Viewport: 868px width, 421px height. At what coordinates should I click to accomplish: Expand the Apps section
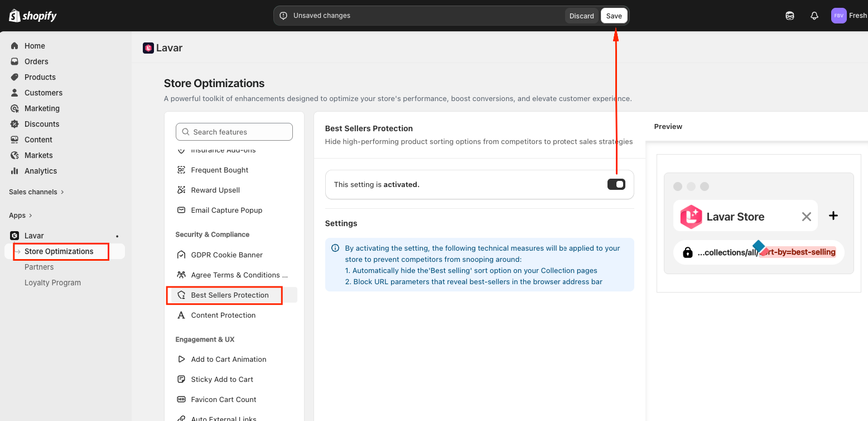[x=21, y=215]
